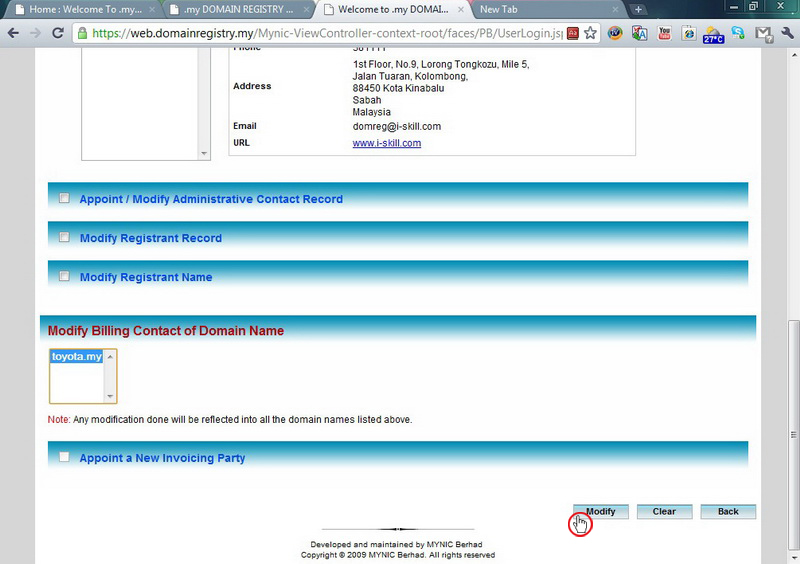
Task: Click the domain list down scroll arrow
Action: (x=110, y=397)
